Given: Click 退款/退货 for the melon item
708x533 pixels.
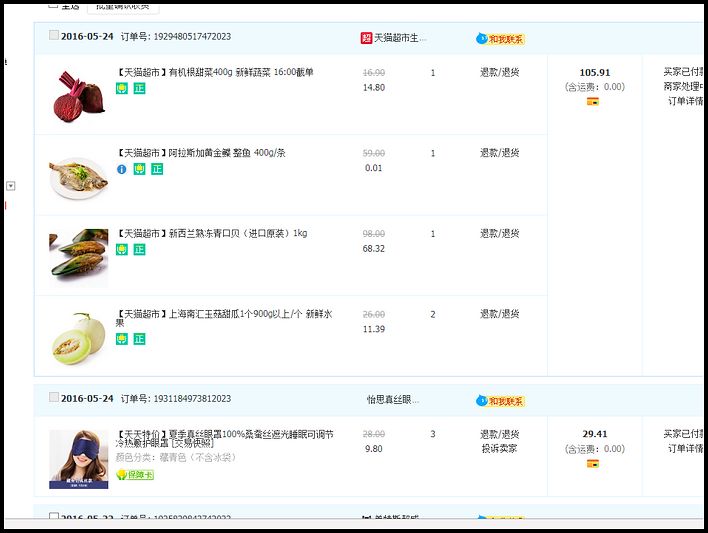Looking at the screenshot, I should coord(499,313).
